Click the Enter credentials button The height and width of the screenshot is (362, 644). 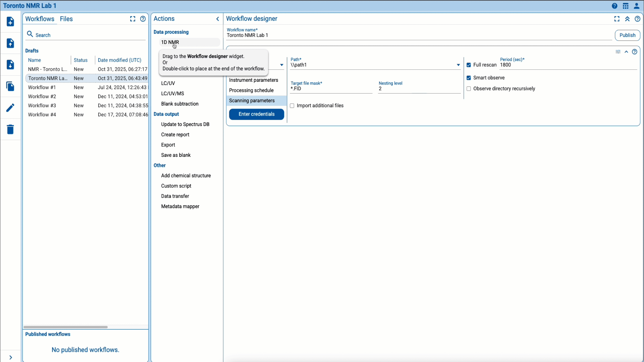256,114
